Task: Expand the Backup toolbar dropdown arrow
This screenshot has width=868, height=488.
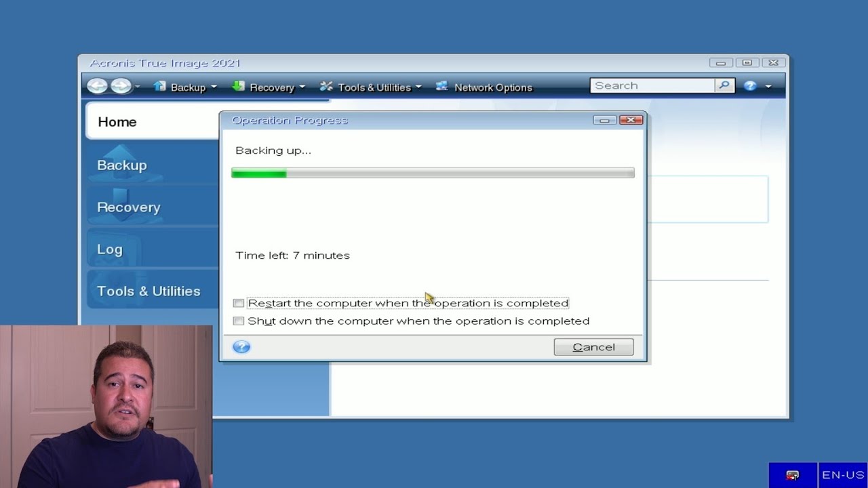Action: [214, 87]
